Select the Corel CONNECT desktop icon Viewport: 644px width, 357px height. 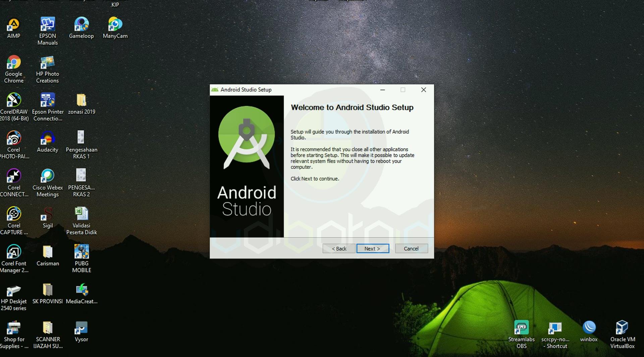tap(14, 183)
